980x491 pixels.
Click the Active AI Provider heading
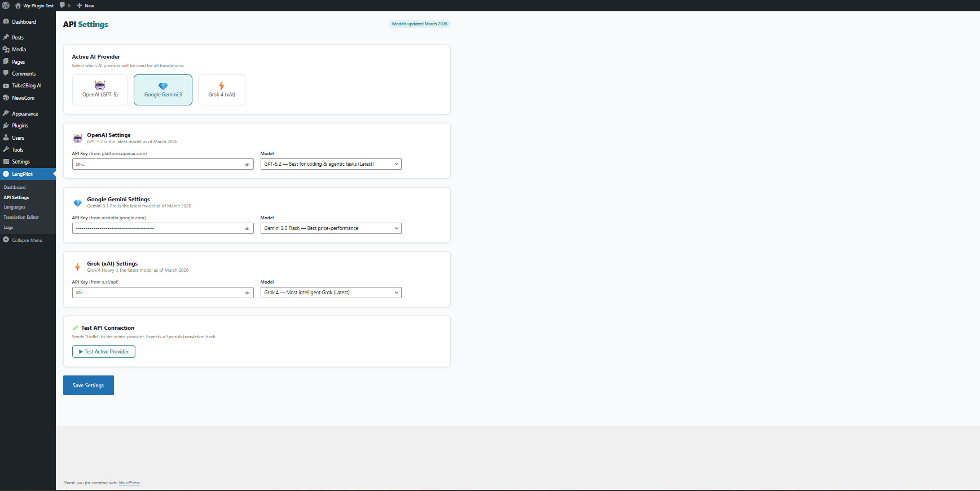click(x=96, y=57)
